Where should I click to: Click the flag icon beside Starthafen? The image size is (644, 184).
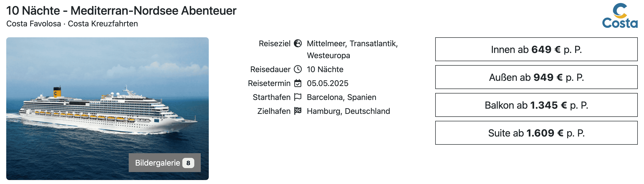298,97
